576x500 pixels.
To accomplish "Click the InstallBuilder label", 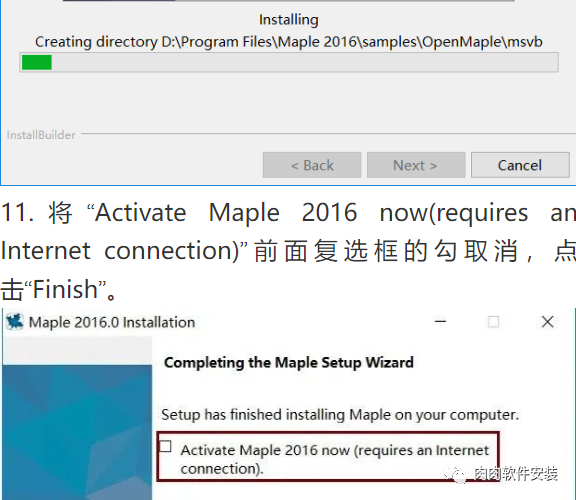I will (x=41, y=135).
